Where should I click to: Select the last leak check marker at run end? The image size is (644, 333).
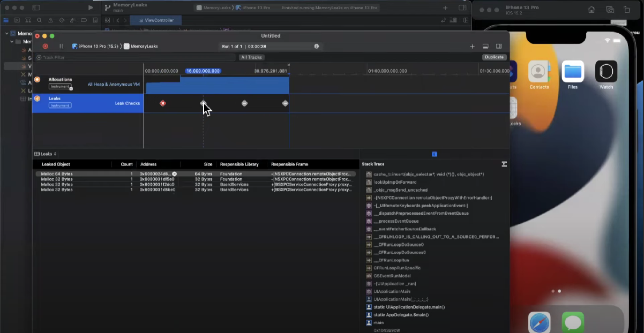286,103
